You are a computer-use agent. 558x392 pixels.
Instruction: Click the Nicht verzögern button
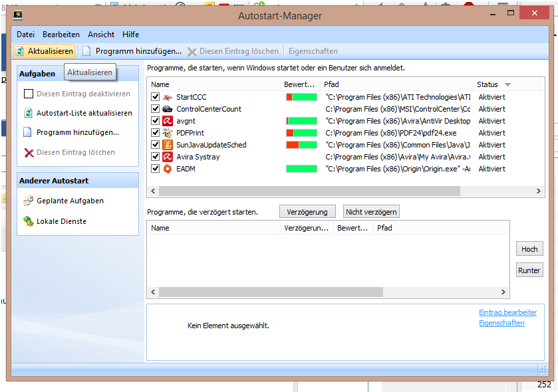click(371, 212)
